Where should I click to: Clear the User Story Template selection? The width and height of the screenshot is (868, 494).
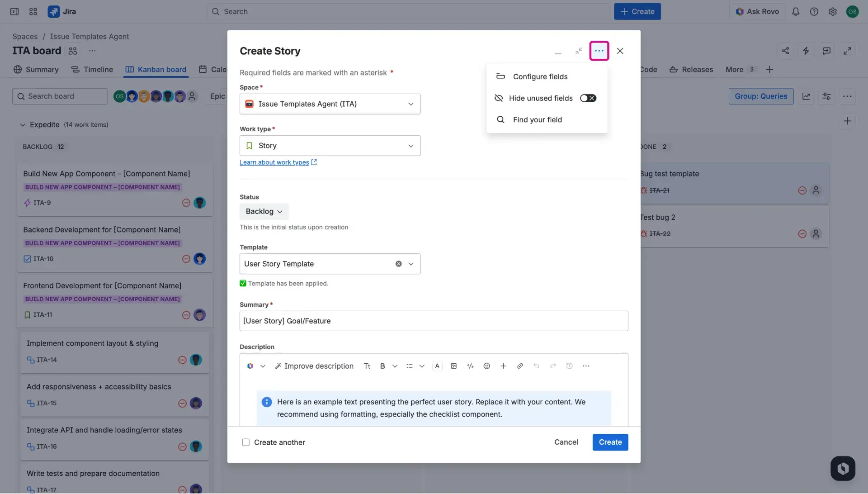point(398,263)
